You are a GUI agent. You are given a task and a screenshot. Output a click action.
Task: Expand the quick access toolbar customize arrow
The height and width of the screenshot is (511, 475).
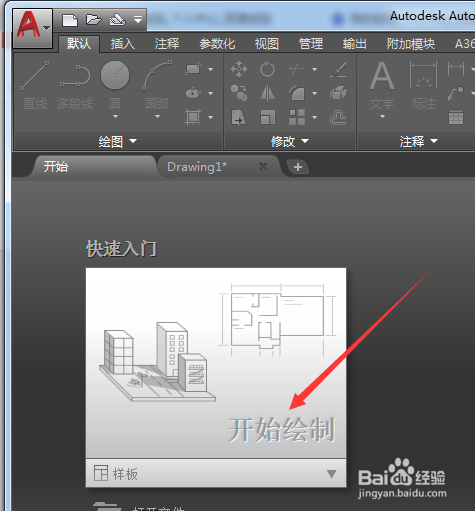pos(138,20)
